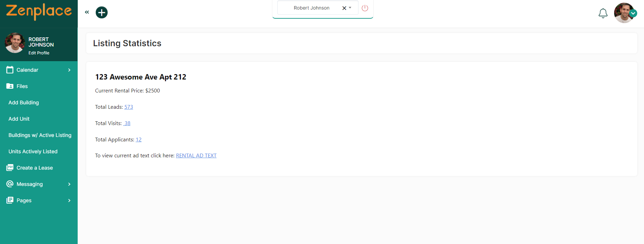The image size is (644, 244).
Task: Click the Pages icon in sidebar
Action: pos(10,200)
